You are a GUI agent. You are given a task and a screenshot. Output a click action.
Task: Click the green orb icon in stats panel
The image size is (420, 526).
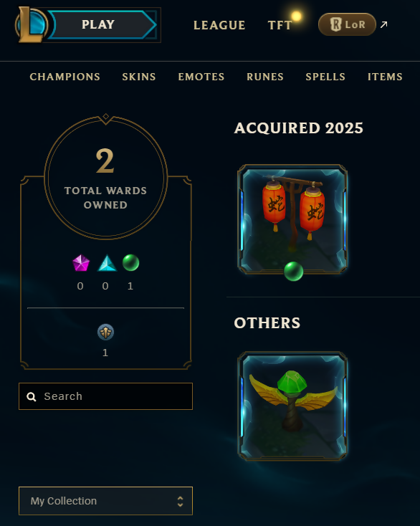(131, 263)
